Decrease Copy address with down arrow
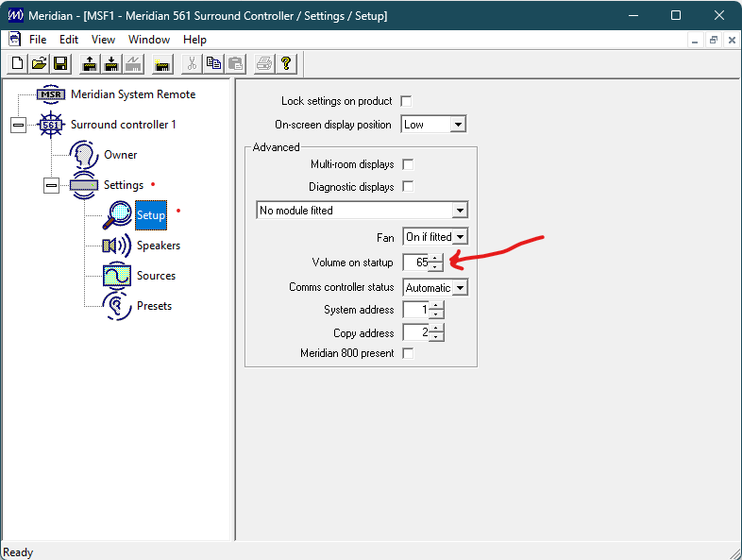The image size is (742, 560). (x=436, y=337)
